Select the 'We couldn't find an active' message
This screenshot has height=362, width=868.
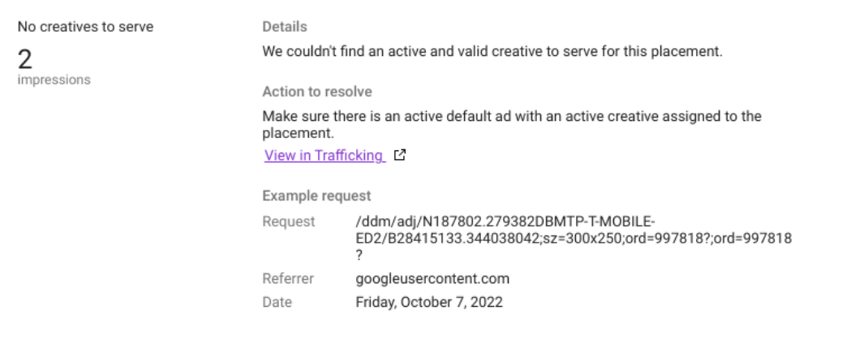[492, 52]
